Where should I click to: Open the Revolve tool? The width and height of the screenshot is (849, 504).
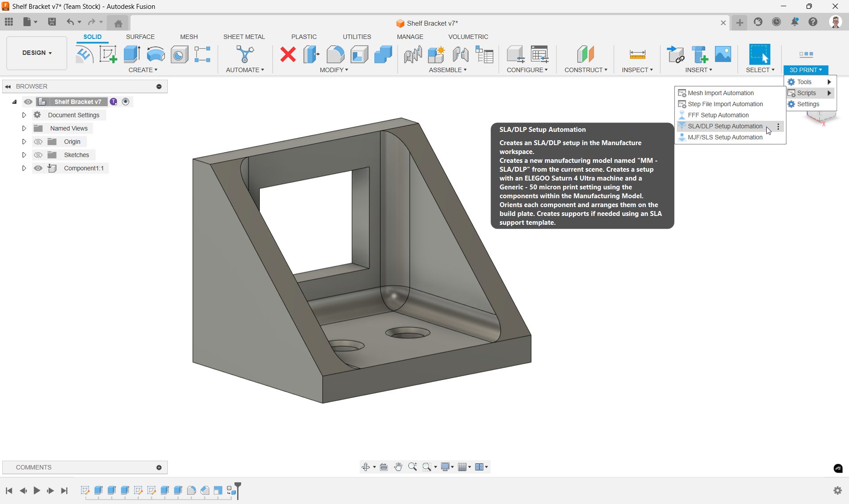tap(156, 54)
